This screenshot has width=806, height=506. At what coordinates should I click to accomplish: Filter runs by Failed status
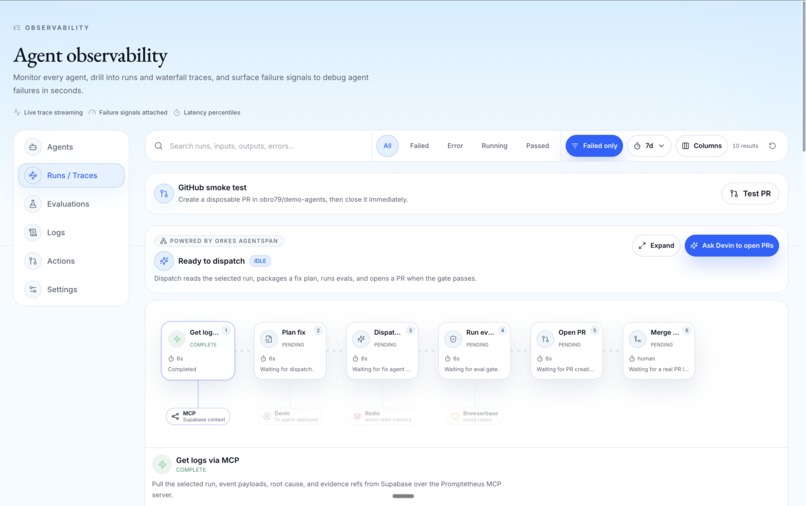[419, 146]
